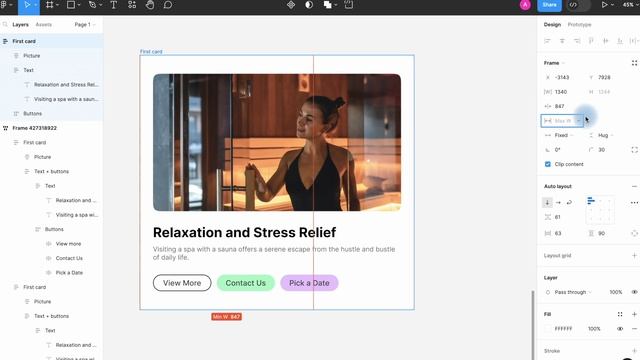Toggle the FFFFFF fill visibility eye
640x360 pixels.
pyautogui.click(x=620, y=329)
